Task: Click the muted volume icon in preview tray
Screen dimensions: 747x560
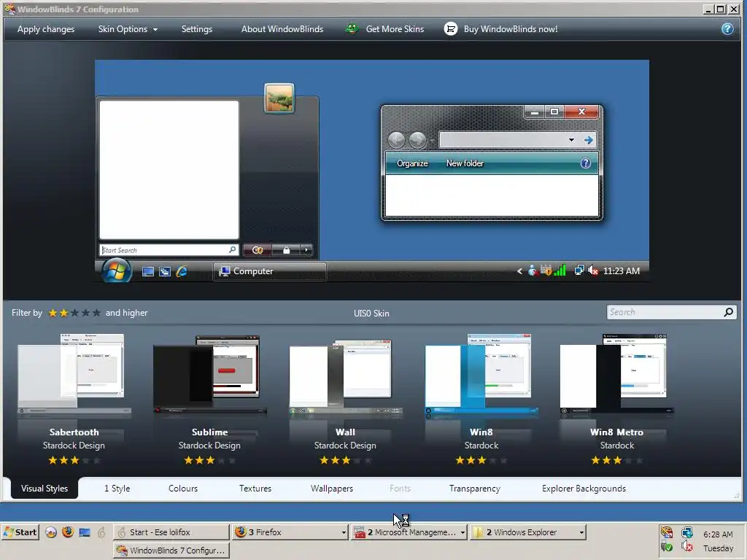Action: point(593,271)
